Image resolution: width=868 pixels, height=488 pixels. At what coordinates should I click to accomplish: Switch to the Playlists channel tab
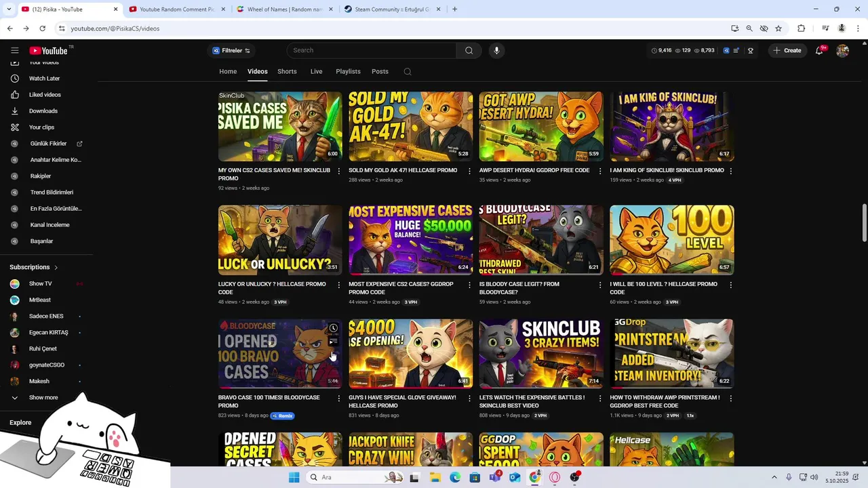coord(348,71)
